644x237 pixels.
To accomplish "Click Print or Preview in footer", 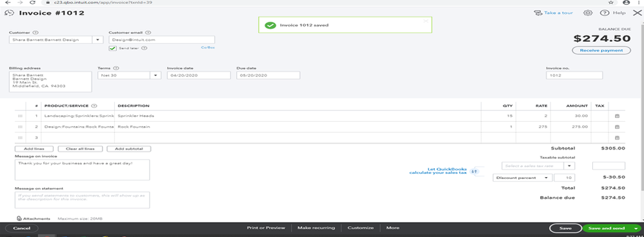I will tap(266, 228).
